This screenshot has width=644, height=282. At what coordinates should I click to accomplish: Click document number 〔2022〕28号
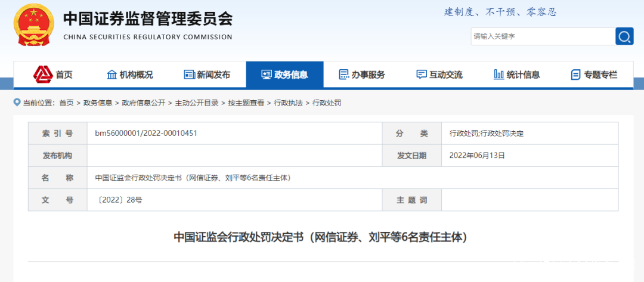pos(119,200)
